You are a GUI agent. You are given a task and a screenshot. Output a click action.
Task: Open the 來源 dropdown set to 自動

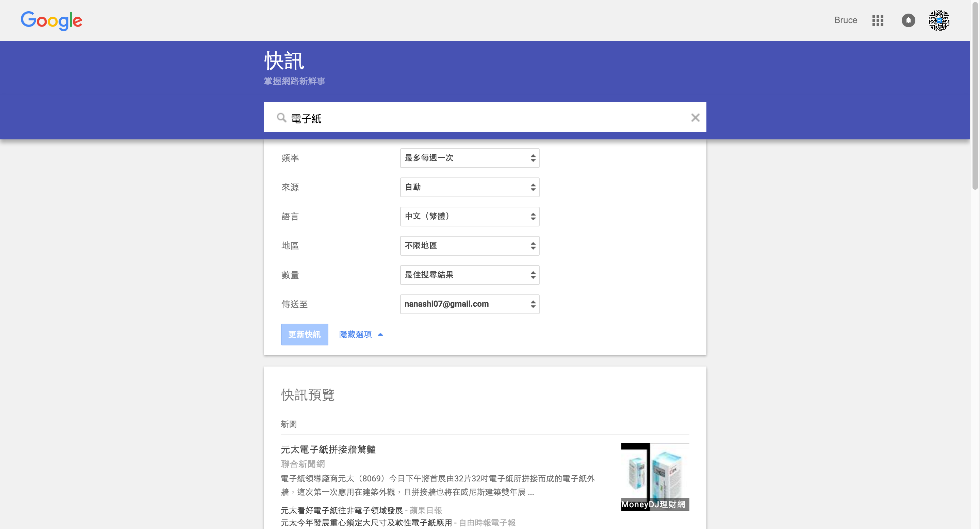(470, 187)
